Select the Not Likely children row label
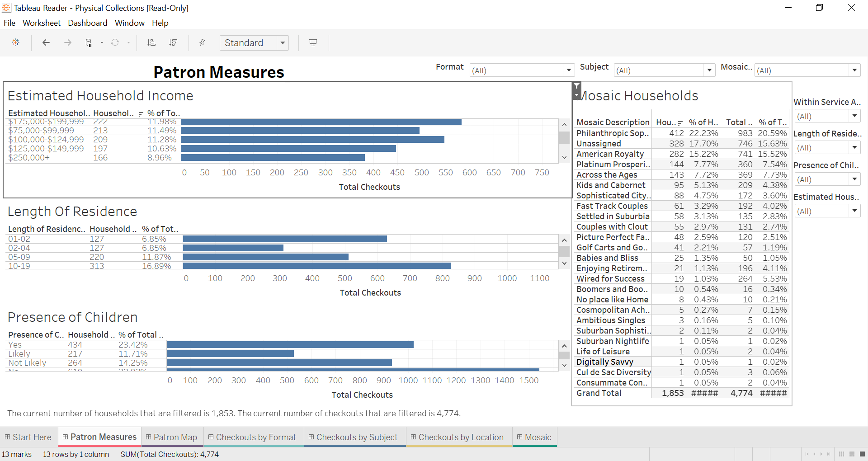The width and height of the screenshot is (868, 461). (x=27, y=362)
